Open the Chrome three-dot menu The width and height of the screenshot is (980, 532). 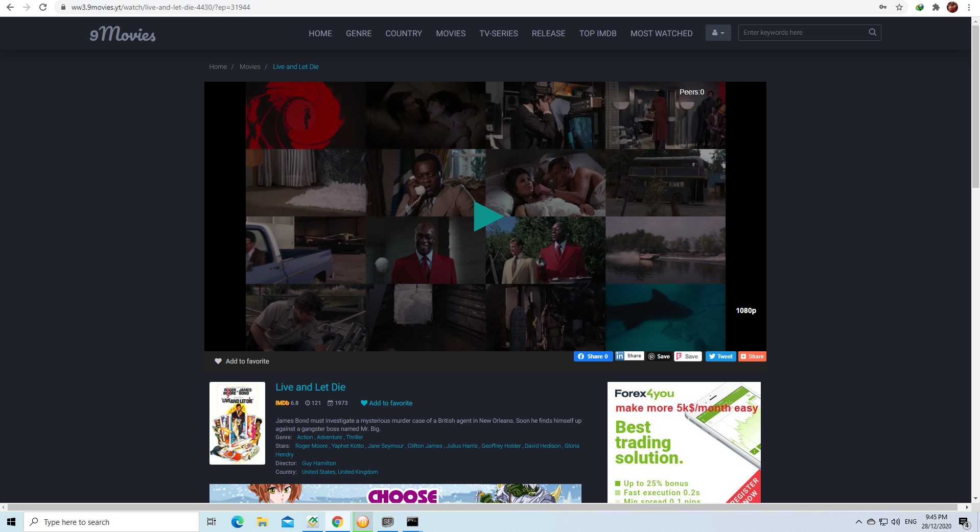tap(969, 7)
